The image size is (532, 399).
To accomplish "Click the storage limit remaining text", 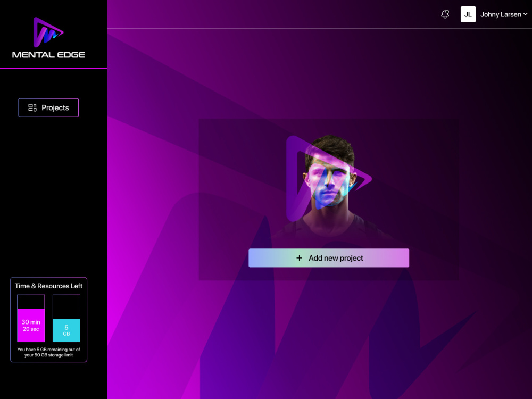I will coord(48,352).
